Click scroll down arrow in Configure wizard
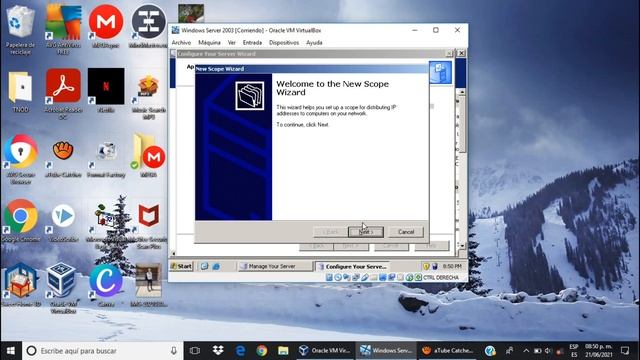 462,246
